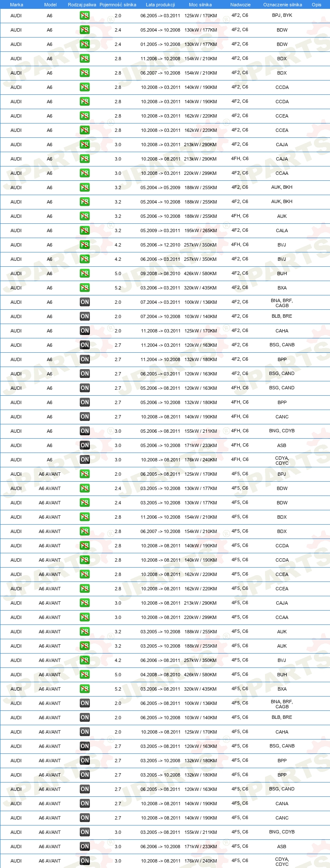Screen dimensions: 330x868
Task: Click '4F5, C6' body in A6 AVANT CCAA row
Action: point(240,617)
